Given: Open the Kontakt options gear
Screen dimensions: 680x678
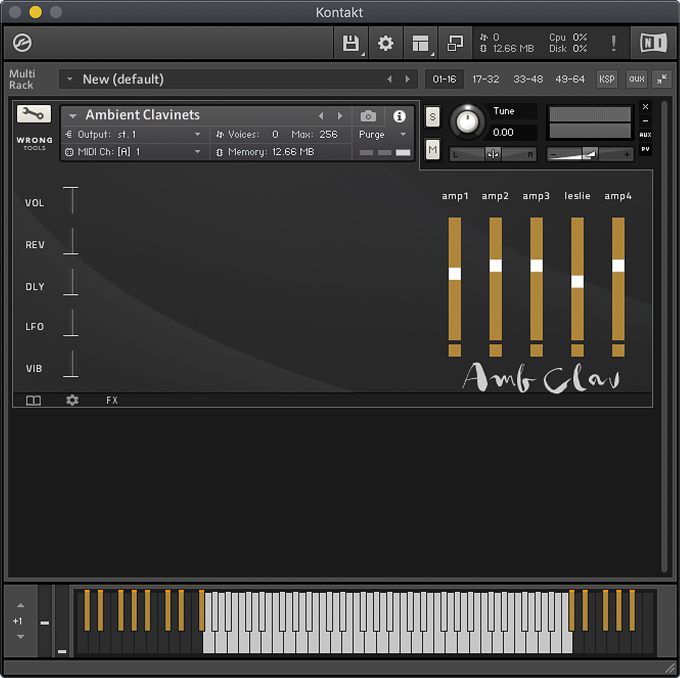Looking at the screenshot, I should pyautogui.click(x=385, y=44).
